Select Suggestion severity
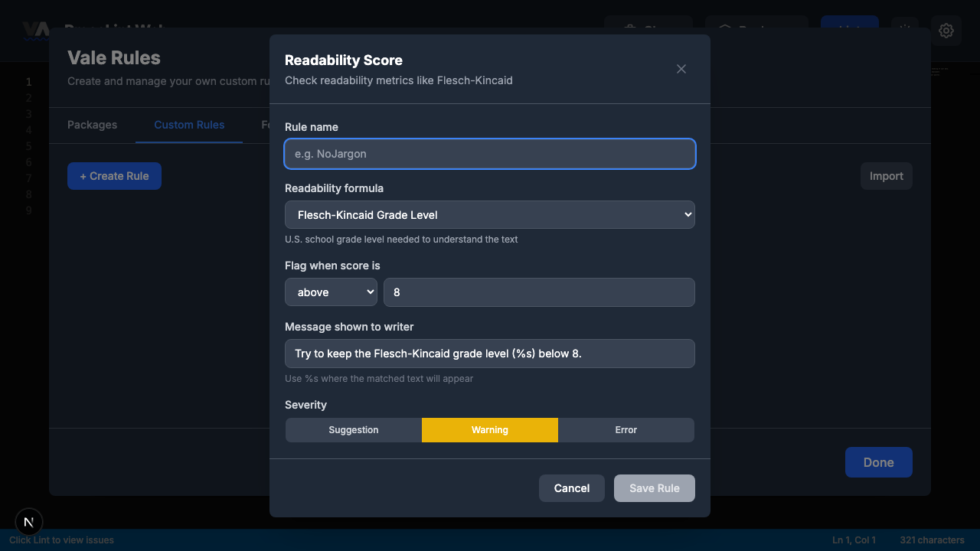The image size is (980, 551). click(x=353, y=429)
